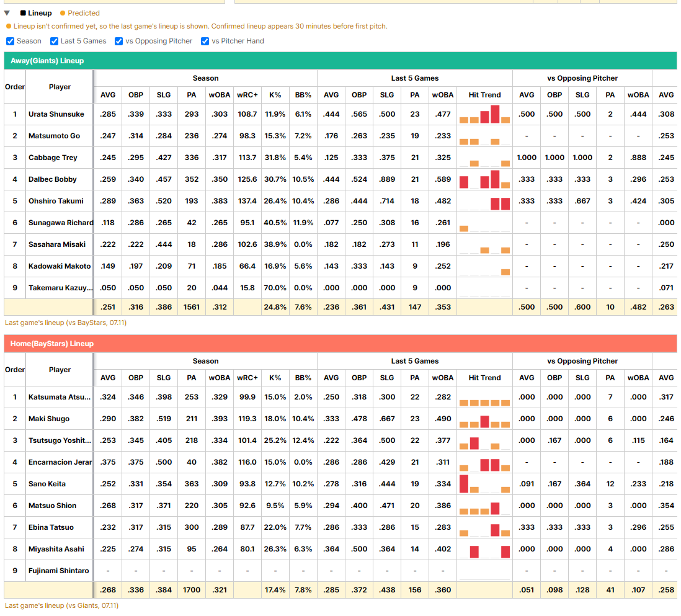Viewport: 681px width, 616px height.
Task: Click Ohshiro Takumi's hit trend chart
Action: 484,201
